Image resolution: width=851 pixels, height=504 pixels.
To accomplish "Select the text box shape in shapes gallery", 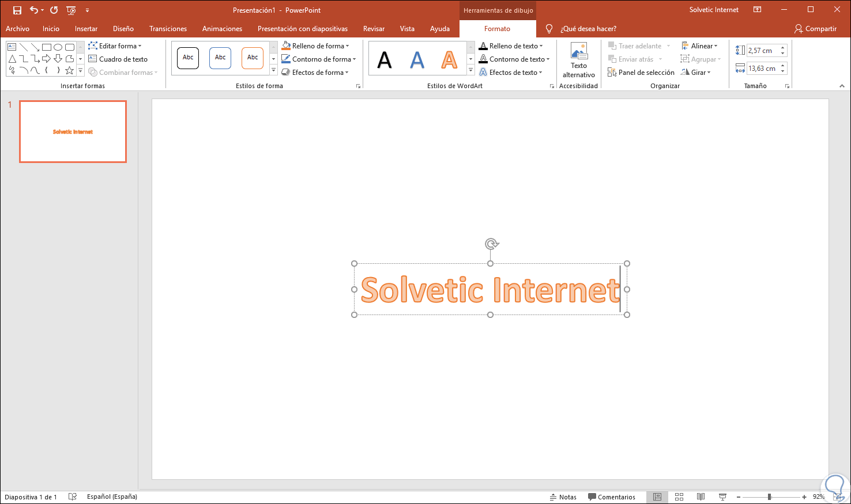I will [12, 47].
